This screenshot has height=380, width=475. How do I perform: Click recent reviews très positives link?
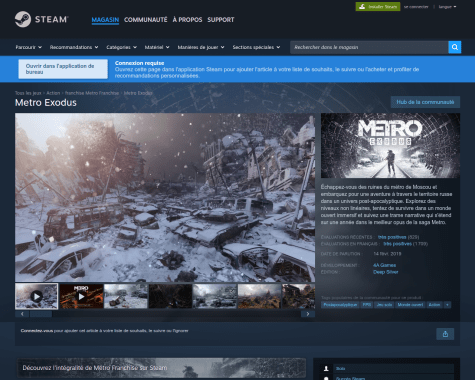(392, 237)
